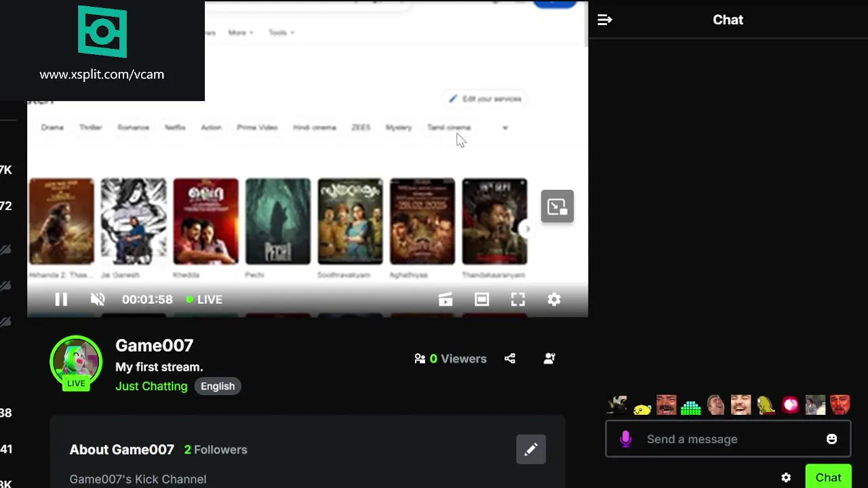Insert the last red-faced man emote
The image size is (868, 488).
coord(840,405)
